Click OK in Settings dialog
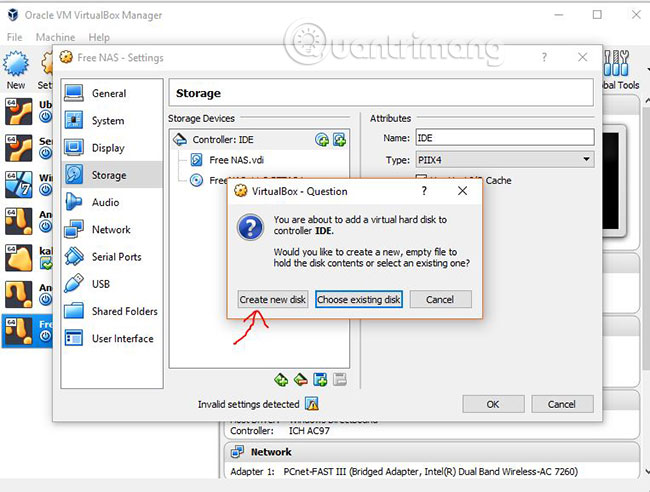The width and height of the screenshot is (650, 492). [493, 404]
